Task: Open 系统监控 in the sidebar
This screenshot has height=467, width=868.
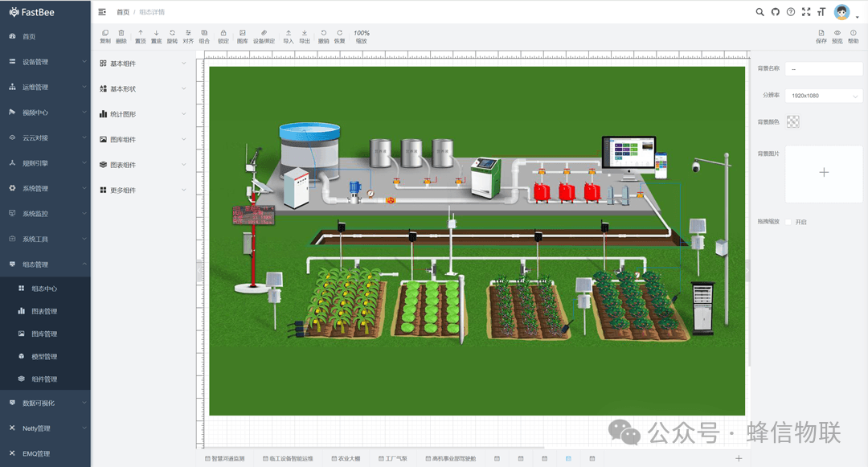Action: click(x=45, y=214)
